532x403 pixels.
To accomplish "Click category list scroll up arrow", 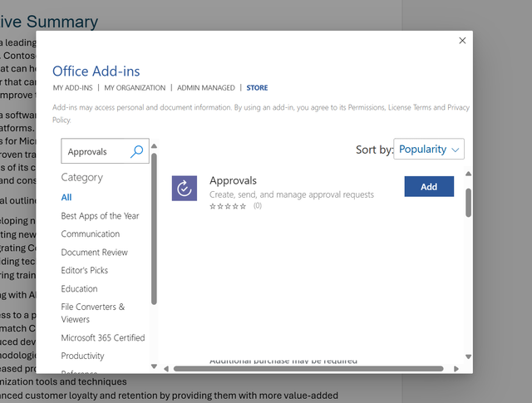I will 154,146.
